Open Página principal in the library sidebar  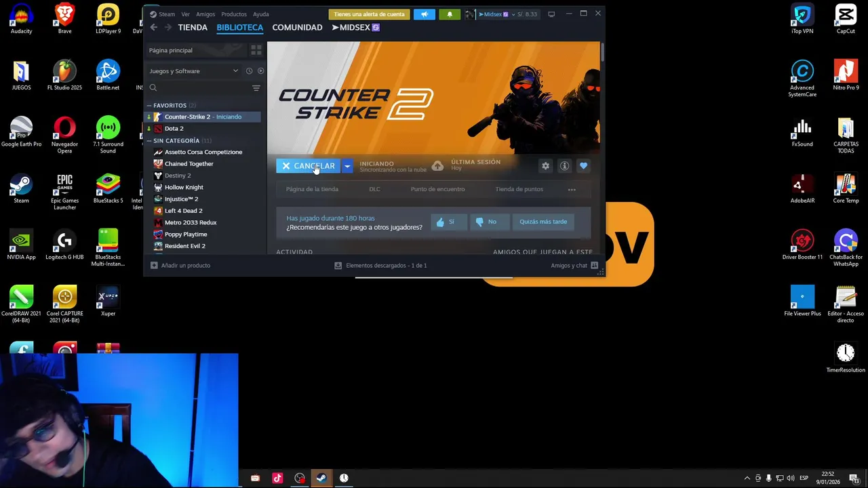(197, 50)
